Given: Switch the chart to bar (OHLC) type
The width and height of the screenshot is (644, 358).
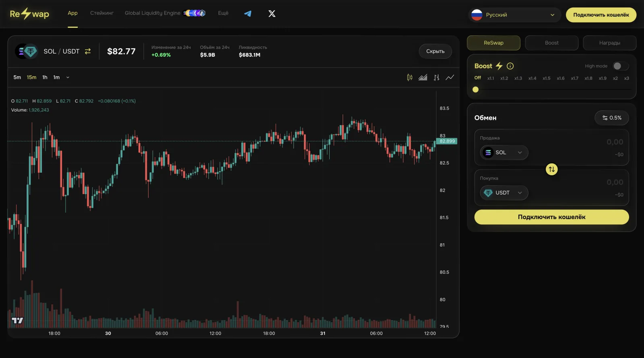Looking at the screenshot, I should [437, 77].
